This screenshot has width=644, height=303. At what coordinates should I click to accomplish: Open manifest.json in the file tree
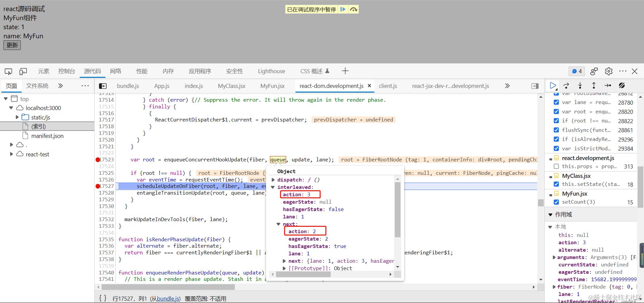[x=47, y=136]
